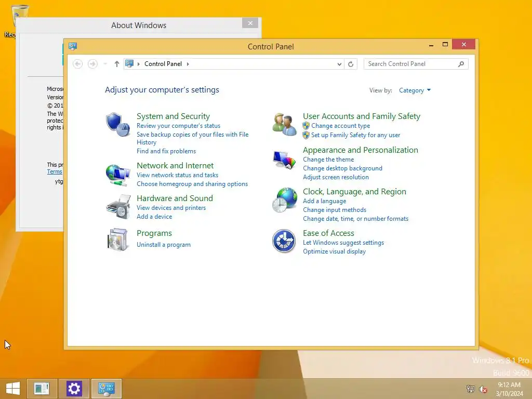
Task: Open Change date, time, or number formats
Action: pos(355,219)
